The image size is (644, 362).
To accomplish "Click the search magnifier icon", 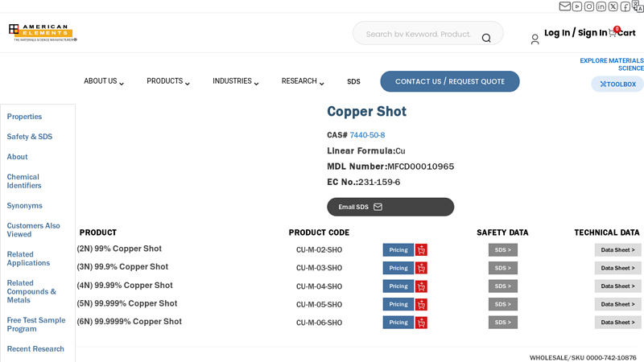I will click(486, 38).
